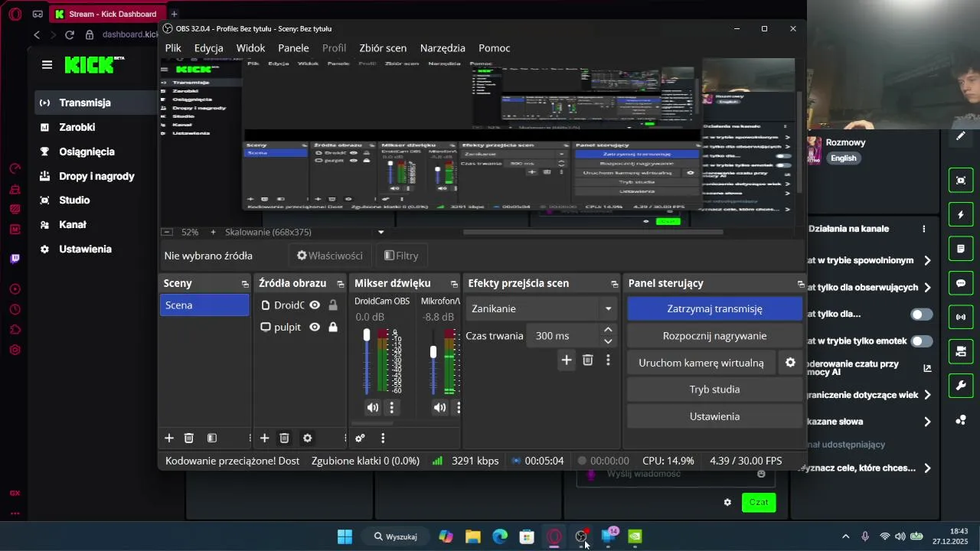Open mixer panel three-dot menu at bottom
Viewport: 980px width, 551px height.
pyautogui.click(x=383, y=439)
